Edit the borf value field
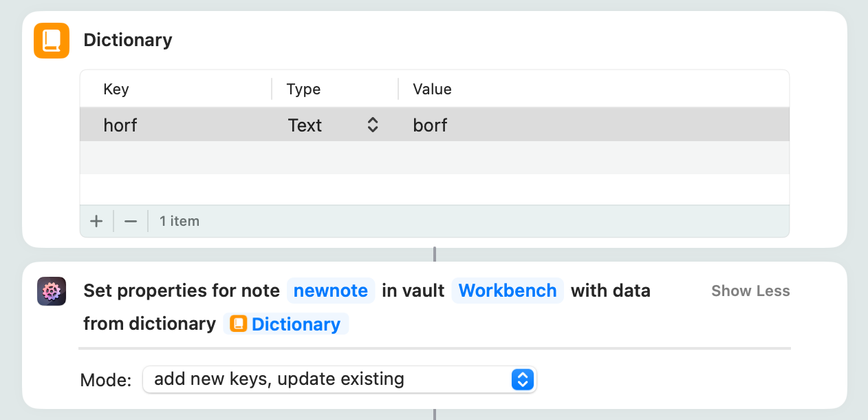The width and height of the screenshot is (868, 420). click(x=431, y=125)
